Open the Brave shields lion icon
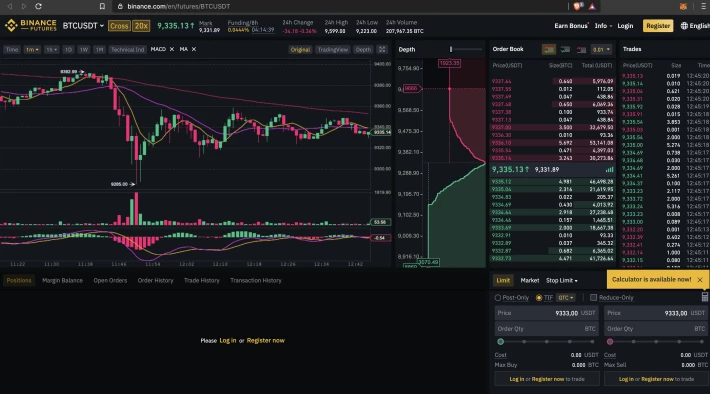The height and width of the screenshot is (394, 710). [577, 6]
